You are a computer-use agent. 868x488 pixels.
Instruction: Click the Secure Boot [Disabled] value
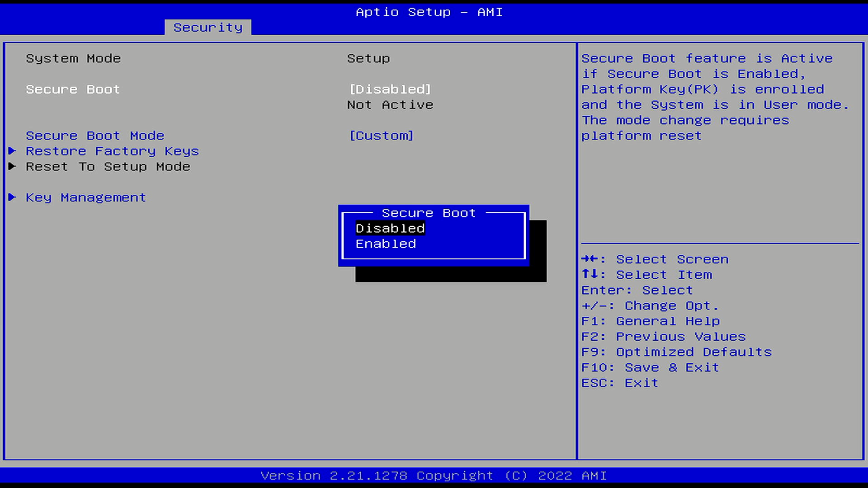coord(390,89)
